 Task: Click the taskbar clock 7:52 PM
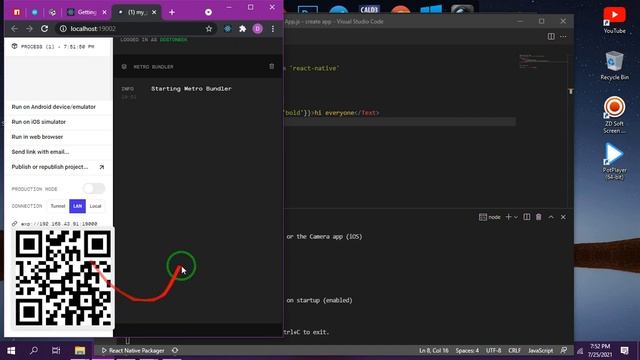coord(600,350)
